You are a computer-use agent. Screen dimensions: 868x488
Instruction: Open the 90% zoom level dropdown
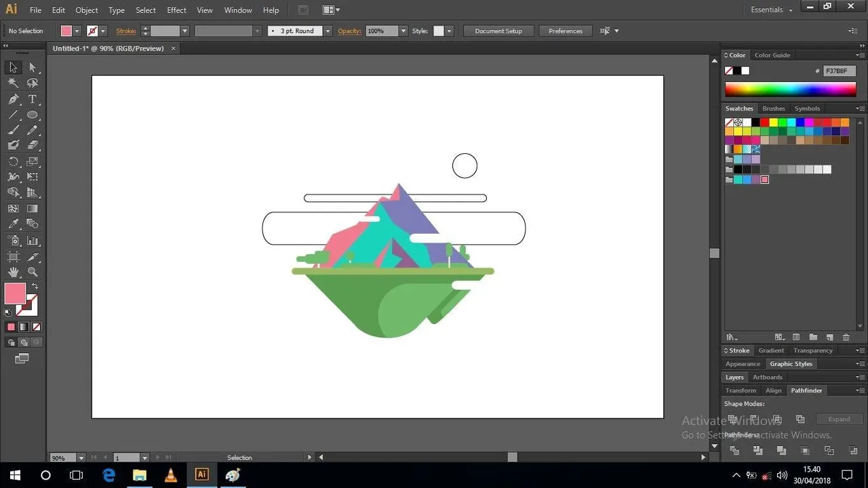coord(81,458)
